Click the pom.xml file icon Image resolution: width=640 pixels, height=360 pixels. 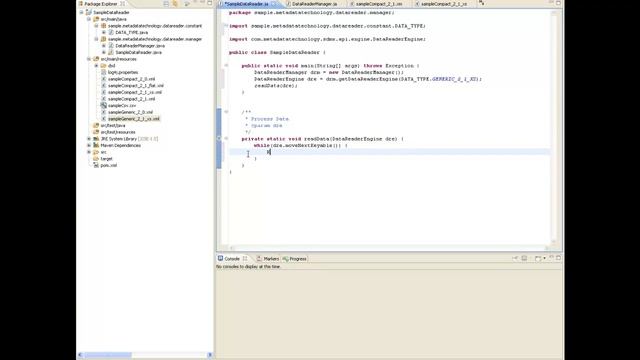pos(96,165)
